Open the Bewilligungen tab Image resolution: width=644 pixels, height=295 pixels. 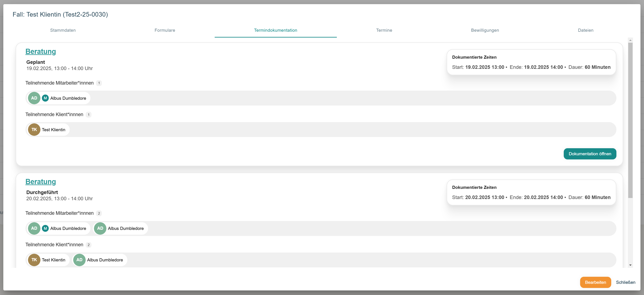tap(485, 30)
